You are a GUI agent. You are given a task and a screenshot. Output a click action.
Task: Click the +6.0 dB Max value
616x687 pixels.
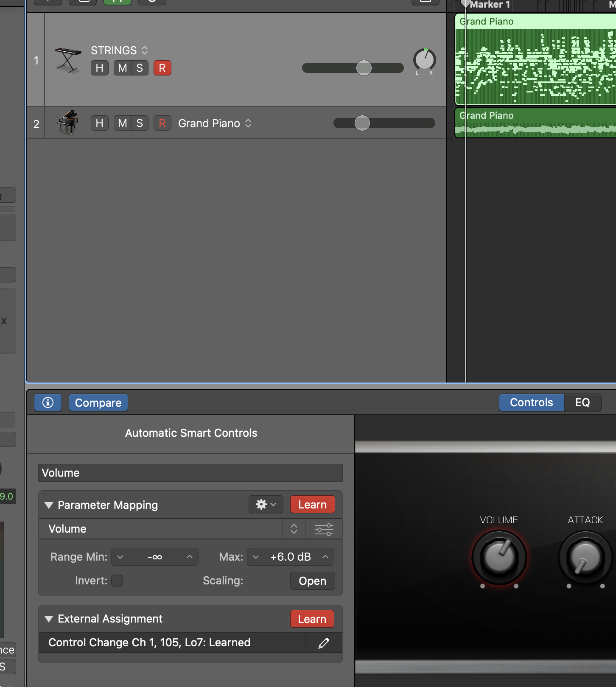coord(291,557)
